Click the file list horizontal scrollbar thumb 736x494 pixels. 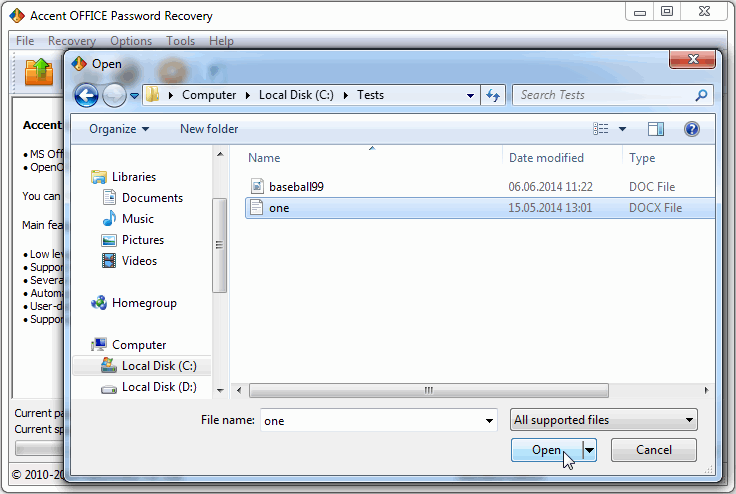click(429, 390)
